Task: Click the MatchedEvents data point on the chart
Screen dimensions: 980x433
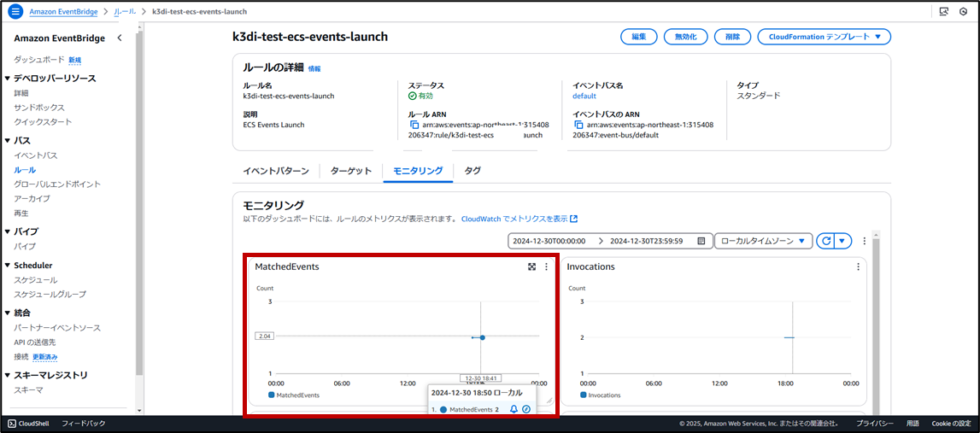Action: pyautogui.click(x=483, y=337)
